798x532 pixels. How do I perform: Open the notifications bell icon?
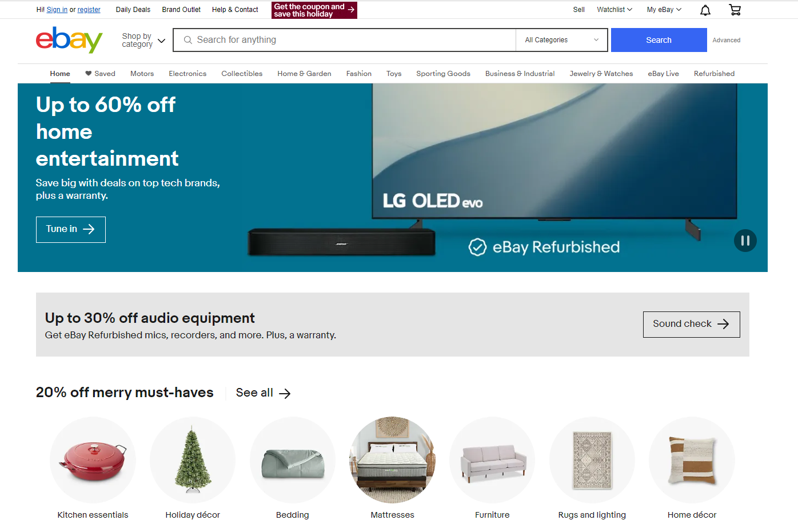tap(705, 10)
